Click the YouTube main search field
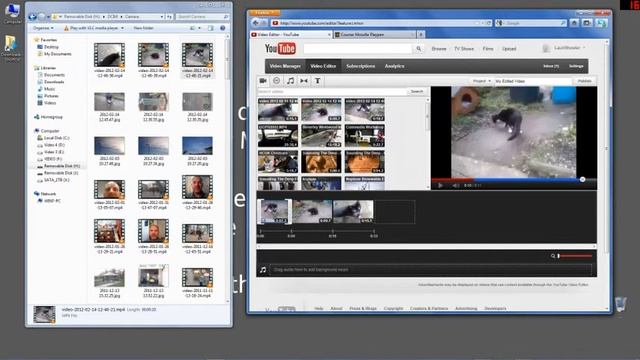This screenshot has width=640, height=360. click(x=358, y=49)
